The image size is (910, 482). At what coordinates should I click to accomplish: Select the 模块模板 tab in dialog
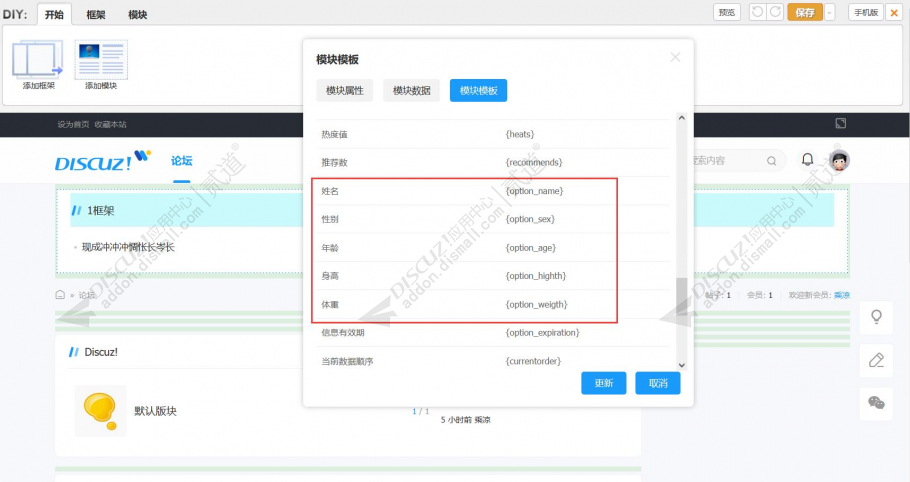click(x=478, y=90)
